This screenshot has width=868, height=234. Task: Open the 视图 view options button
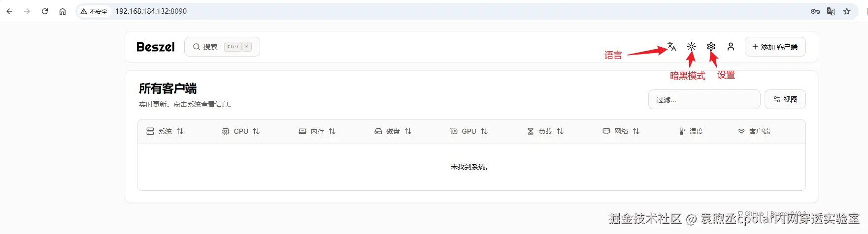pyautogui.click(x=785, y=99)
